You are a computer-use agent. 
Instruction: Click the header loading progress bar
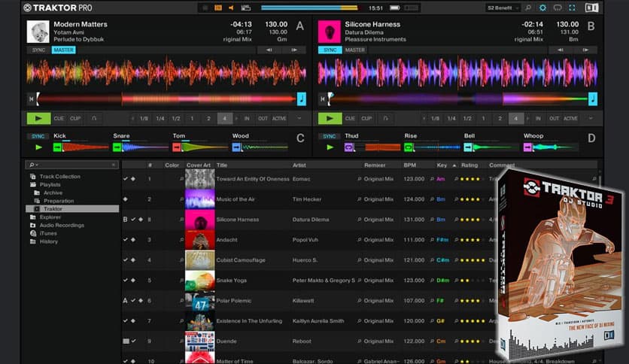(309, 8)
